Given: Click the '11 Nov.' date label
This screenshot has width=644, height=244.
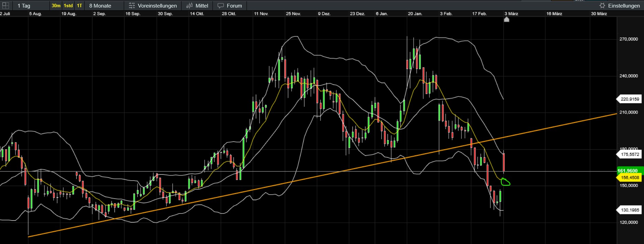Looking at the screenshot, I should [x=261, y=14].
